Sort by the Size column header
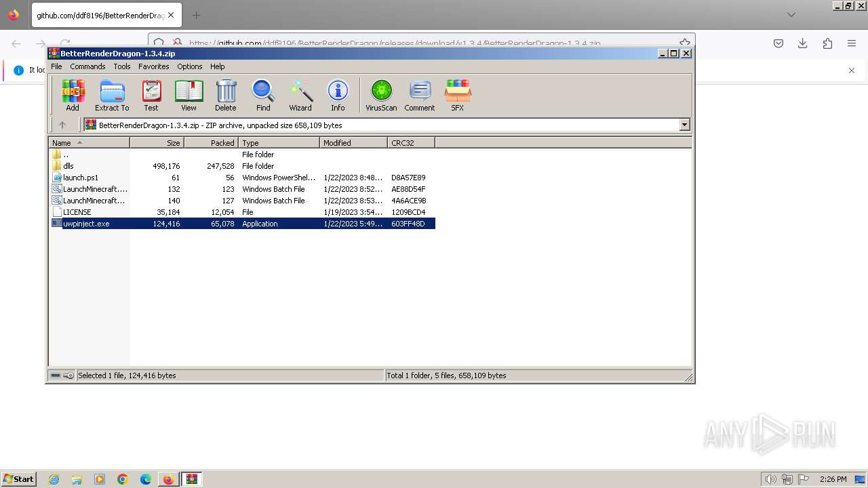Screen dimensions: 868x488 coord(157,143)
